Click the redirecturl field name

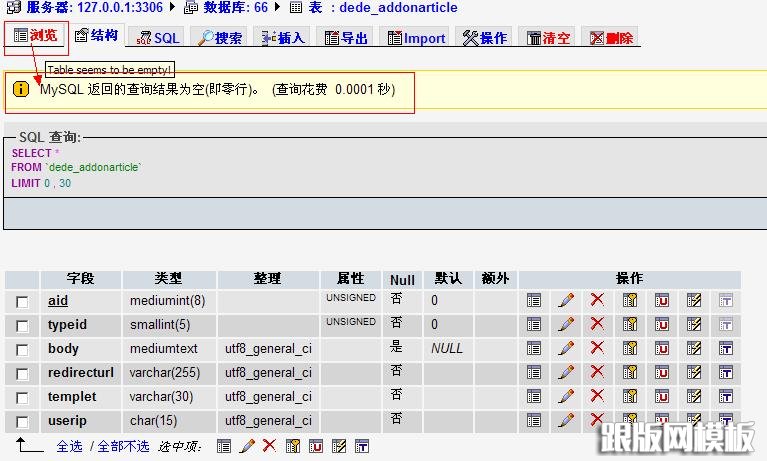(81, 372)
